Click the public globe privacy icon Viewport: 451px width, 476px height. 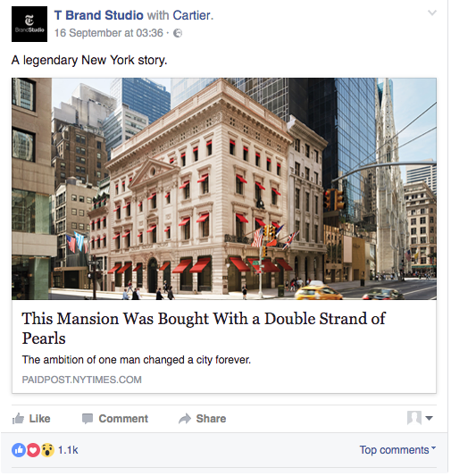(x=178, y=33)
